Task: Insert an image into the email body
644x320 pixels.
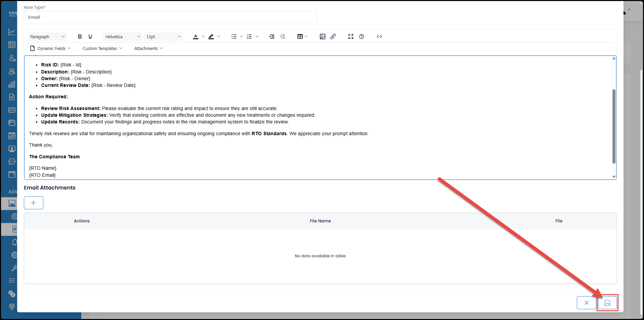Action: [323, 37]
